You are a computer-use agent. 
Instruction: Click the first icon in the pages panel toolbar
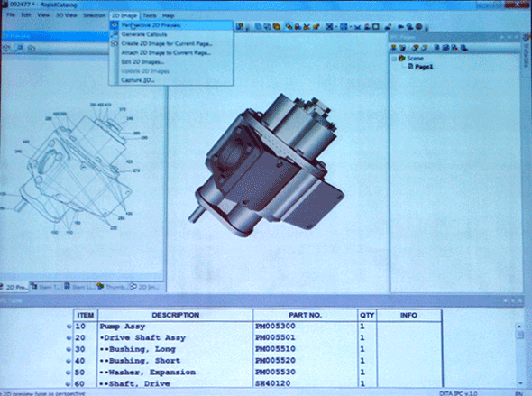coord(394,48)
